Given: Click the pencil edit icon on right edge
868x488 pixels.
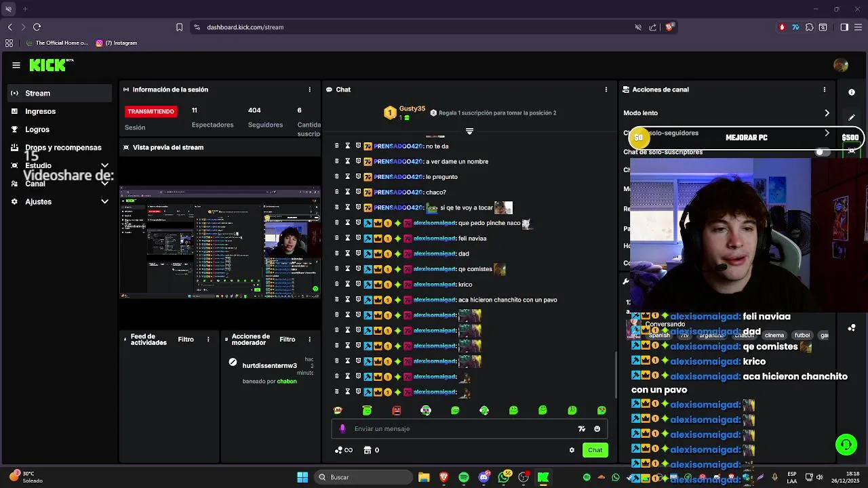Looking at the screenshot, I should [852, 117].
